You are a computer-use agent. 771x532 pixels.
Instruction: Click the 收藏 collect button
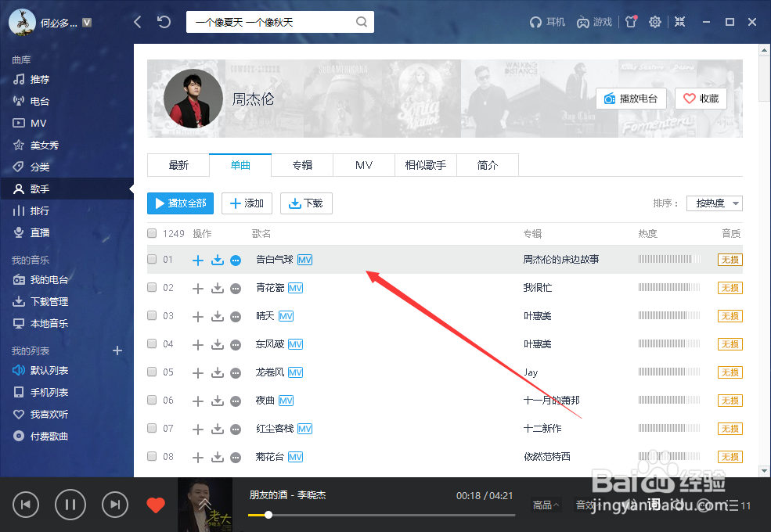click(x=700, y=99)
